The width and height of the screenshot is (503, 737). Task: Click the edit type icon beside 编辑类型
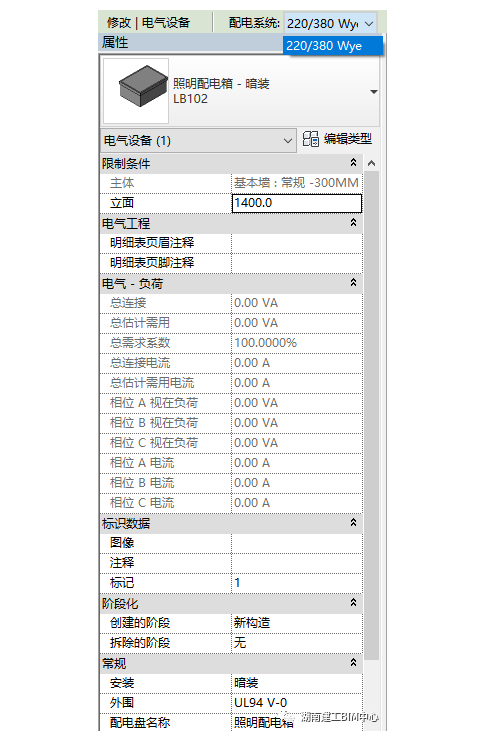pyautogui.click(x=310, y=139)
